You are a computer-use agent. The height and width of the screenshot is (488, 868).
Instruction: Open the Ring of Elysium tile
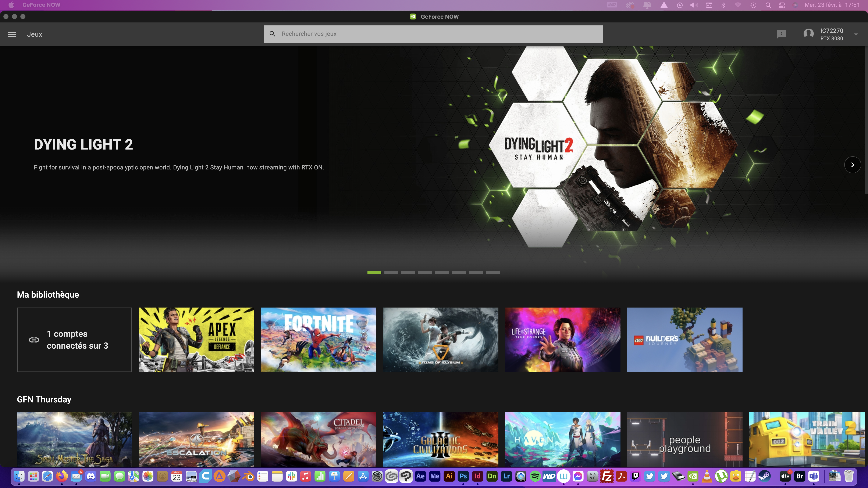tap(440, 340)
